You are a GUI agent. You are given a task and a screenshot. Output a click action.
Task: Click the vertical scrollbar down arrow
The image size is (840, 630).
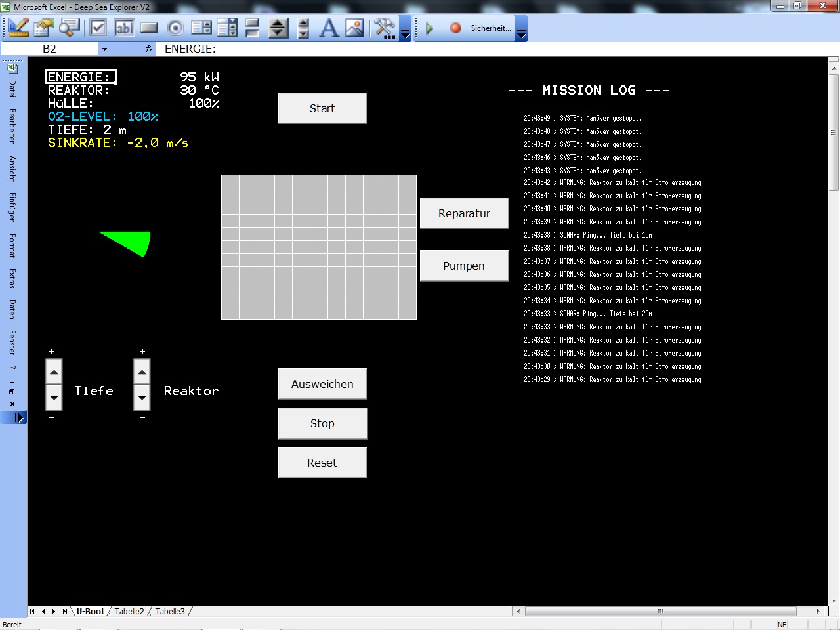(x=834, y=600)
